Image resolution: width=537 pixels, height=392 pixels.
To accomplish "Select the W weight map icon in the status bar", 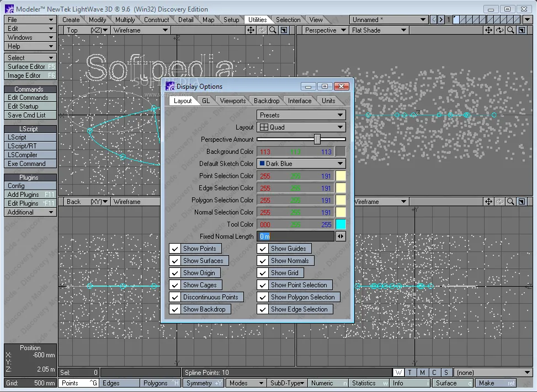I will point(399,372).
